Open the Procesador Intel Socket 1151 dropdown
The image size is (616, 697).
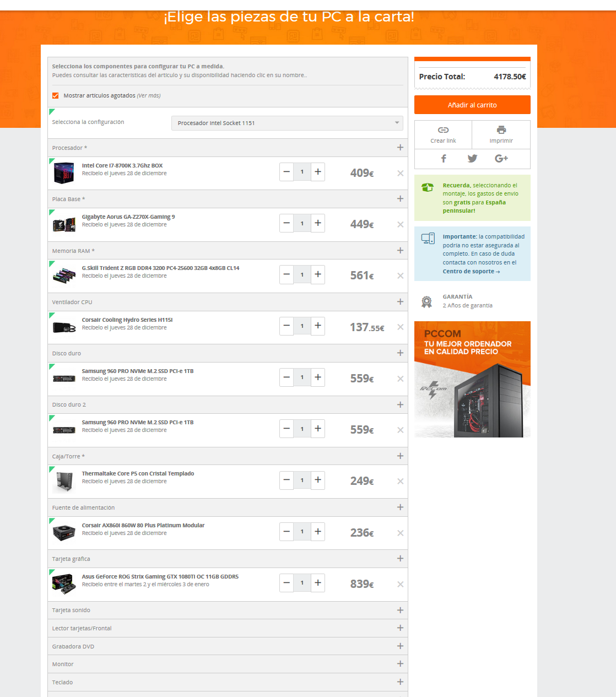pyautogui.click(x=287, y=123)
